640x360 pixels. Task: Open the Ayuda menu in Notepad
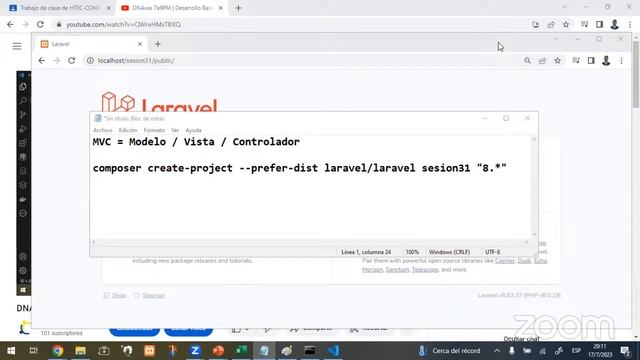(193, 130)
